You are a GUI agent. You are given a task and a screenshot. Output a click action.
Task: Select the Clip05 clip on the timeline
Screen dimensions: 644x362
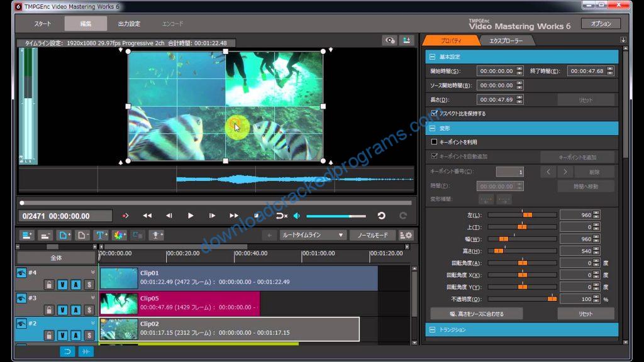point(179,303)
